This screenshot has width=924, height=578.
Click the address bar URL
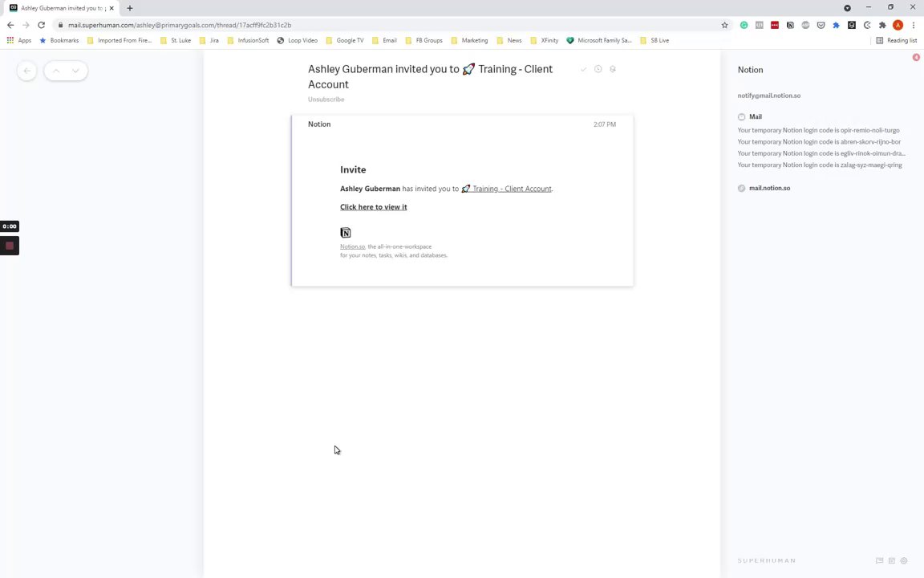tap(180, 26)
